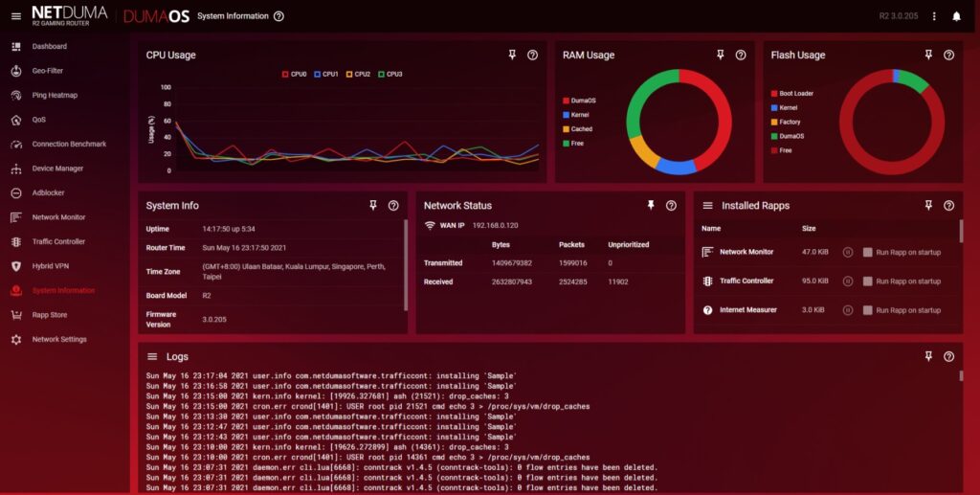Open Traffic Controller from sidebar
This screenshot has height=495, width=980.
pos(58,241)
